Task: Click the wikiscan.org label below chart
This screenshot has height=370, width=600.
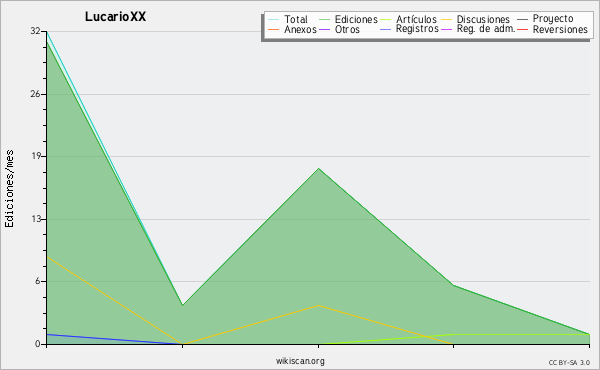Action: click(x=300, y=361)
